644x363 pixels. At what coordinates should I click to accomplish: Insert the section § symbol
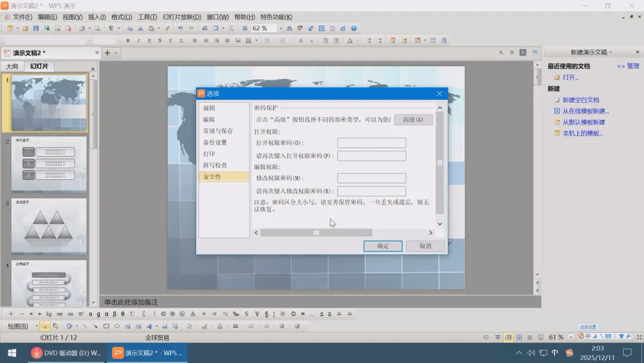coord(267,313)
